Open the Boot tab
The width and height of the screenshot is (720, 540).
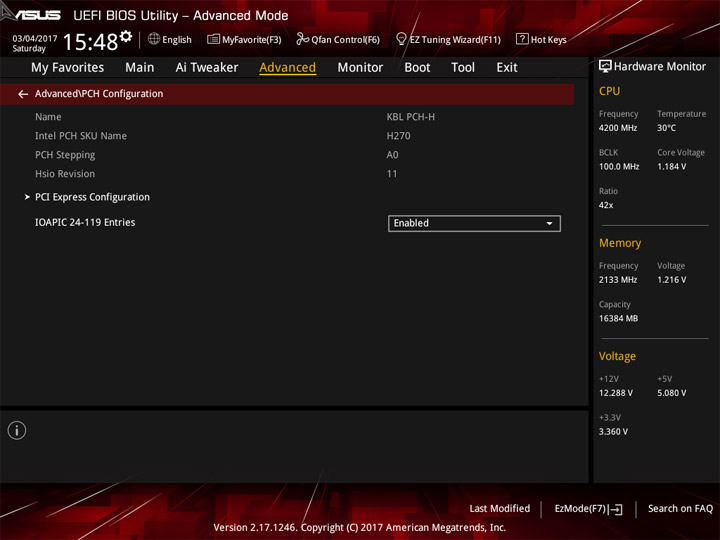(417, 68)
